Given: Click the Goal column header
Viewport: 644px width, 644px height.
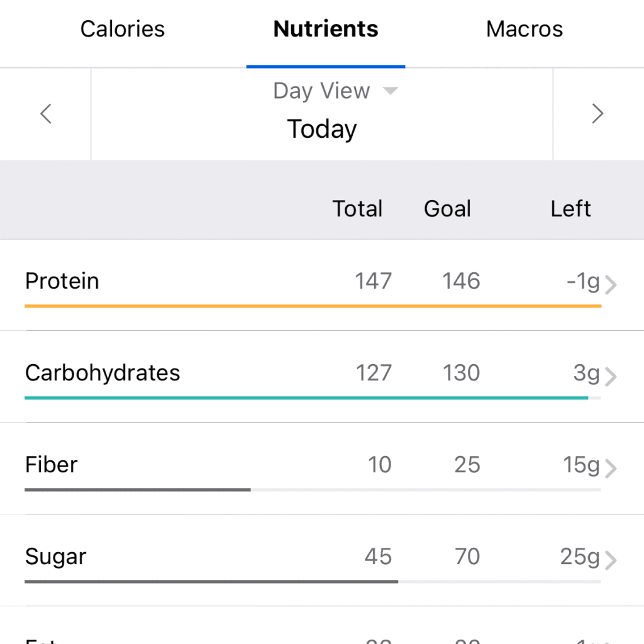Looking at the screenshot, I should coord(447,209).
